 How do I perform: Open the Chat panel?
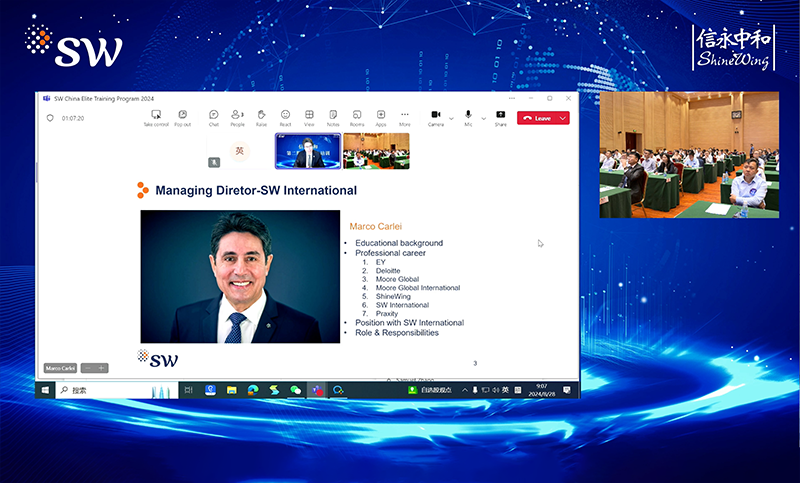(214, 118)
